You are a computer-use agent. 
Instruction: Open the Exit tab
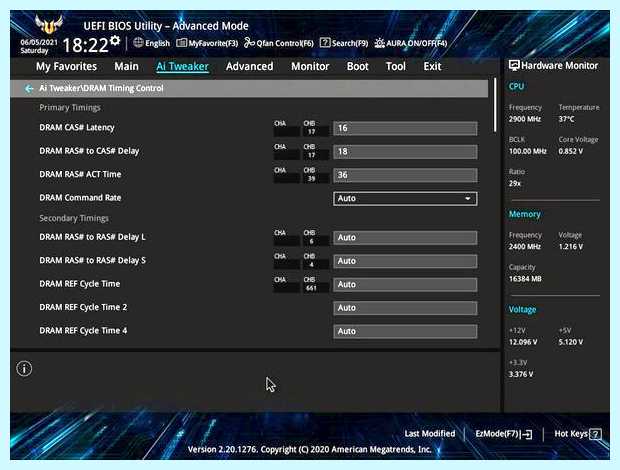[x=432, y=66]
